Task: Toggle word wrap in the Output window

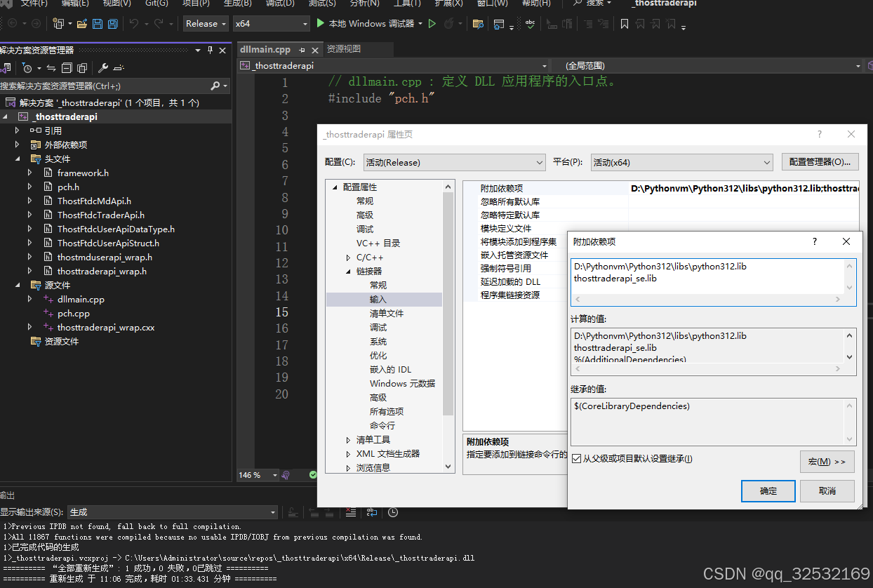Action: (x=372, y=513)
